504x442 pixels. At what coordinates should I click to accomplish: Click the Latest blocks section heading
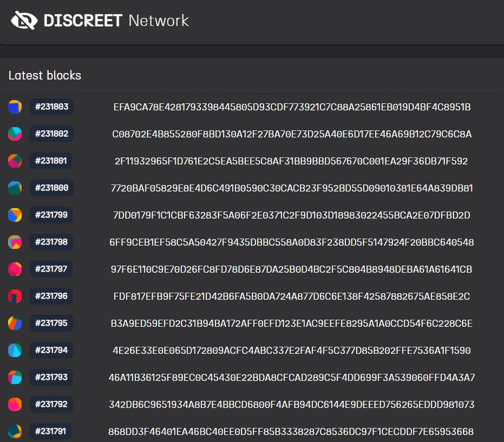tap(45, 76)
